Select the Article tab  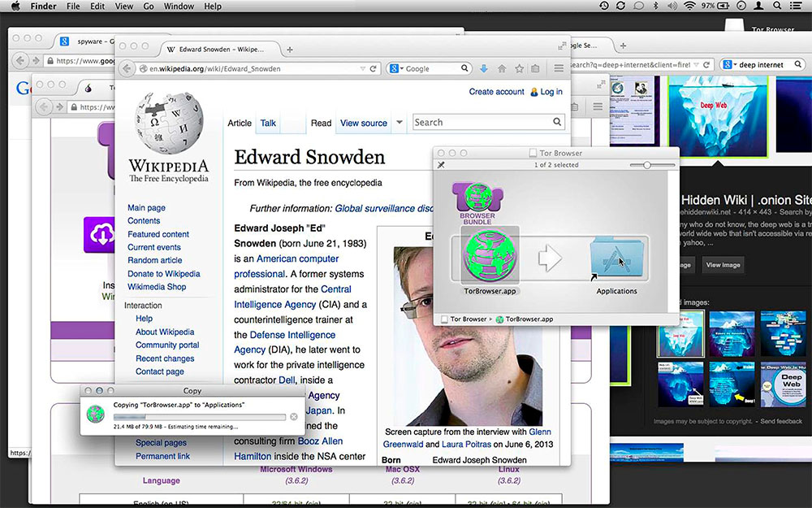(240, 123)
